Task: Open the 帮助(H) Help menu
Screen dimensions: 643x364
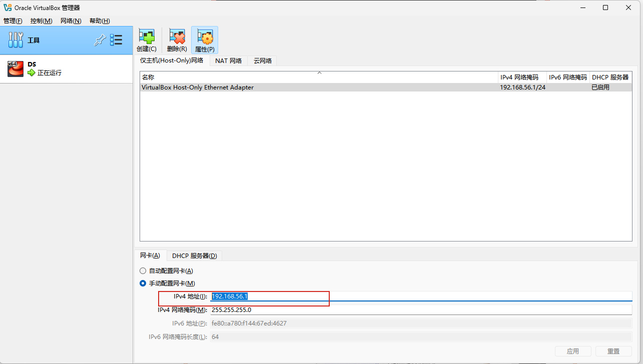Action: 100,20
